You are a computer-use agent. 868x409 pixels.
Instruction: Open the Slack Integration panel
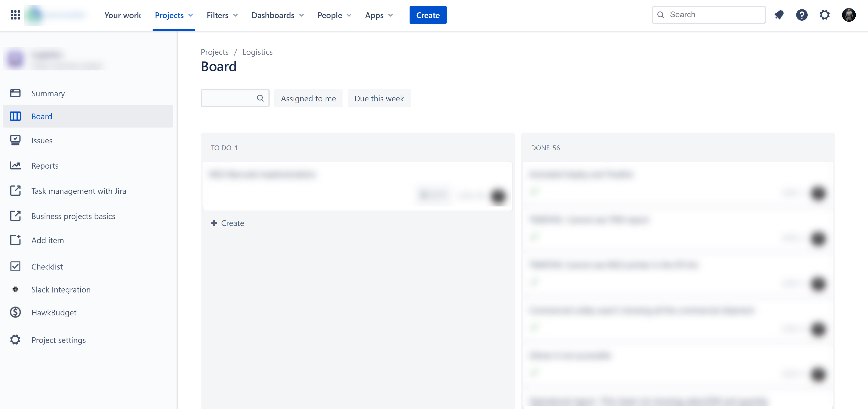click(61, 289)
